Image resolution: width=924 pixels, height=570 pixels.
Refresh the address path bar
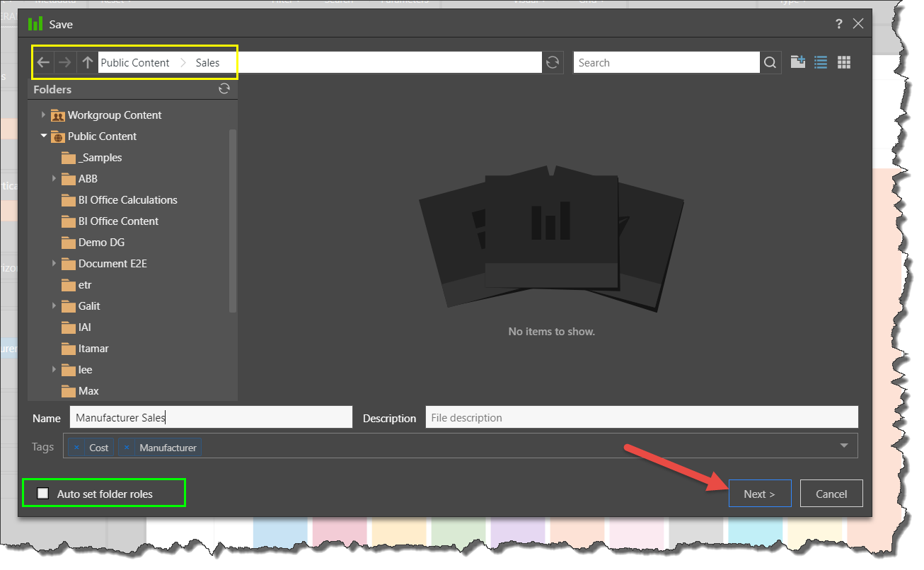click(x=553, y=63)
